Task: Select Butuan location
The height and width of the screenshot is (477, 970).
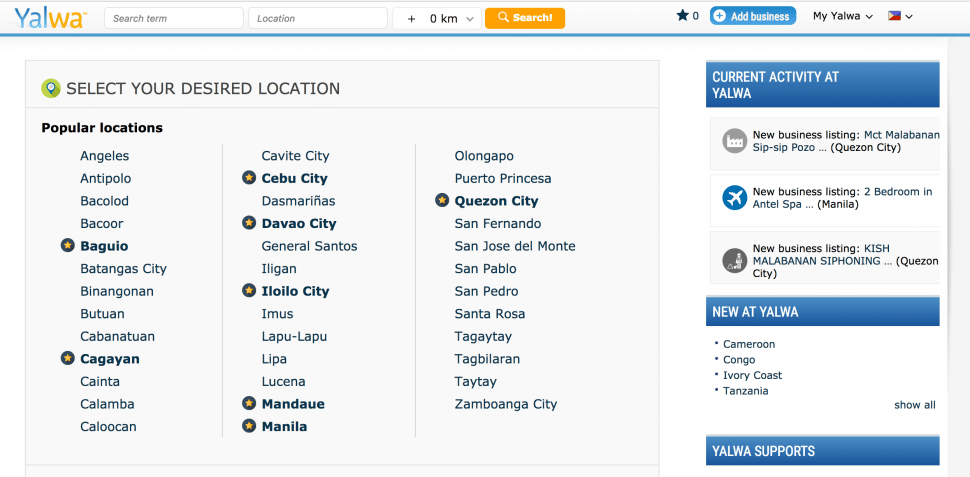Action: pos(102,314)
